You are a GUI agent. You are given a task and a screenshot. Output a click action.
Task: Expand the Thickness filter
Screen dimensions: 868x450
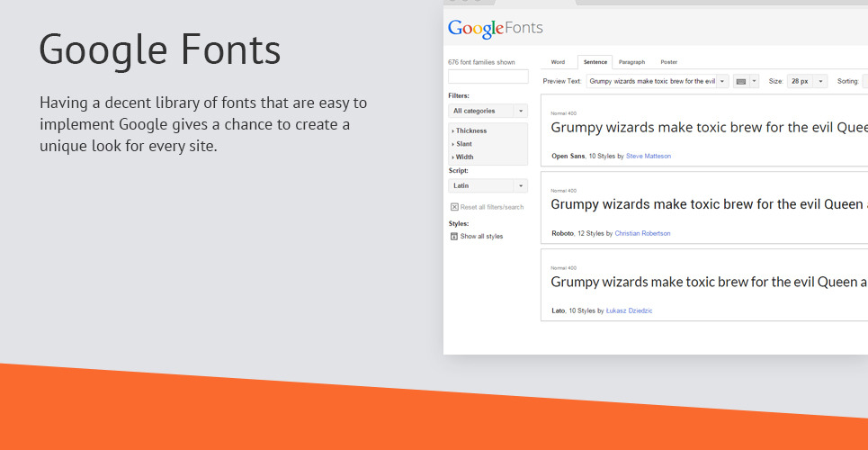[469, 130]
